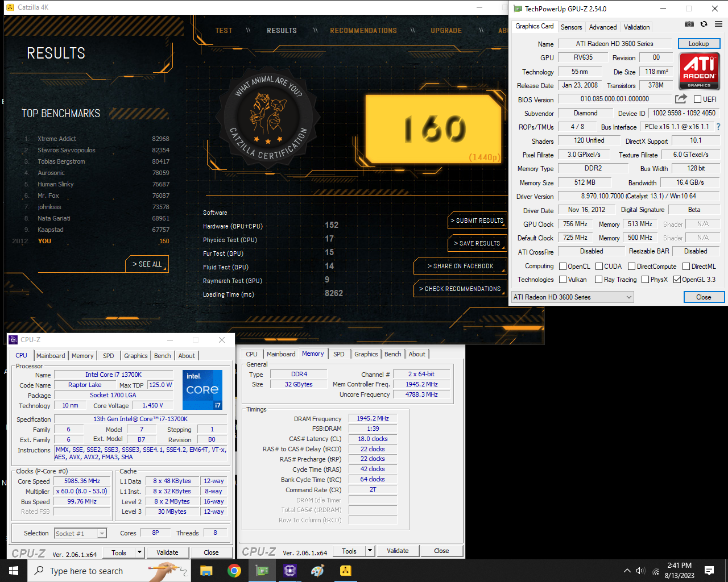
Task: Go to Catzilla TEST tab
Action: 224,31
